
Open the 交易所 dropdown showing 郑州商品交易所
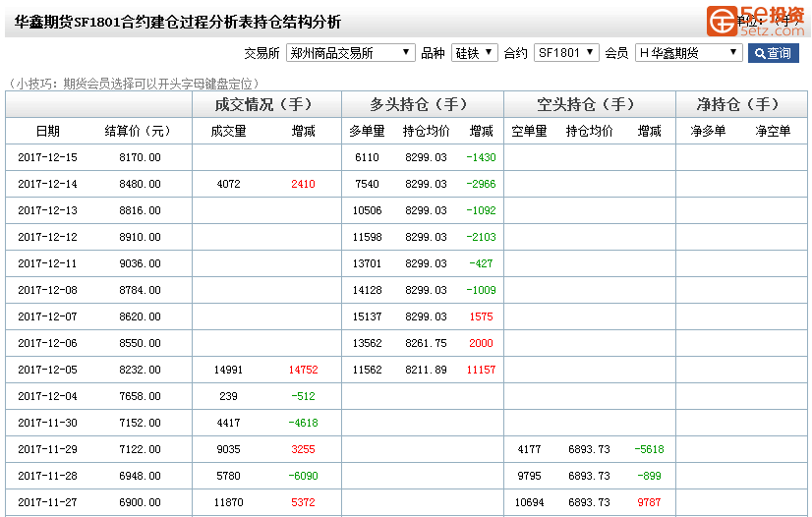pos(351,53)
